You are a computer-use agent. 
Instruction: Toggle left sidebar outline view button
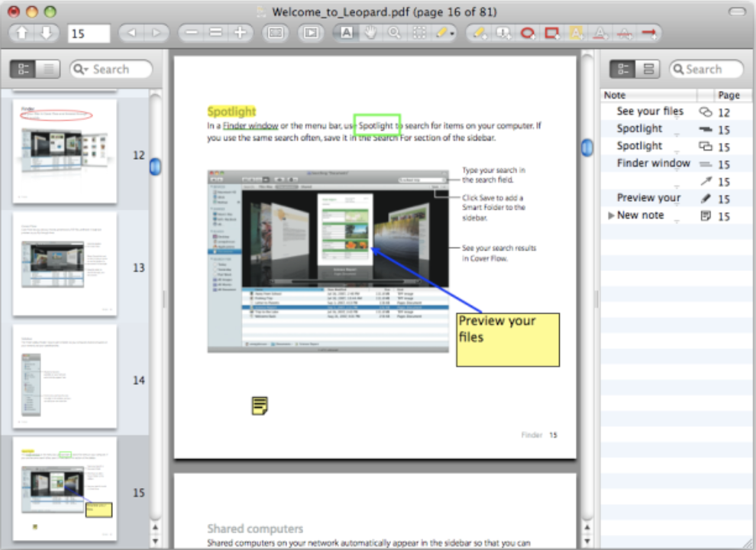coord(48,70)
